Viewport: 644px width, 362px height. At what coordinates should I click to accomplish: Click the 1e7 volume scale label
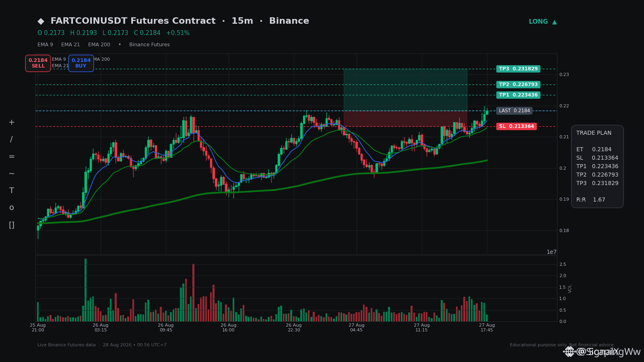[x=551, y=252]
